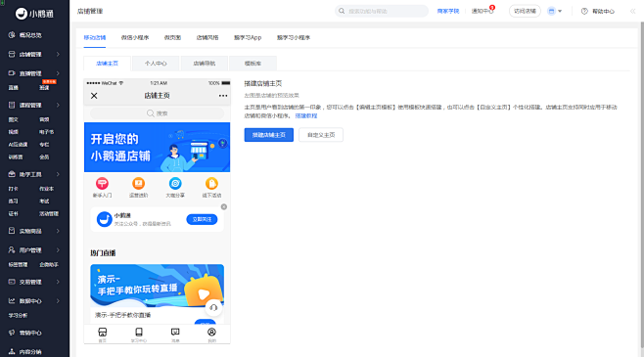Select the 店铺主页 sub-tab

(x=108, y=64)
